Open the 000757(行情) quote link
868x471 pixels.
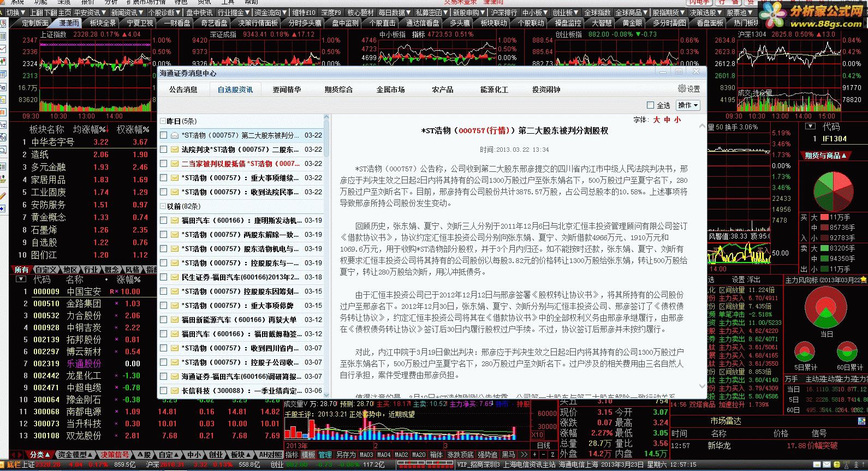484,130
